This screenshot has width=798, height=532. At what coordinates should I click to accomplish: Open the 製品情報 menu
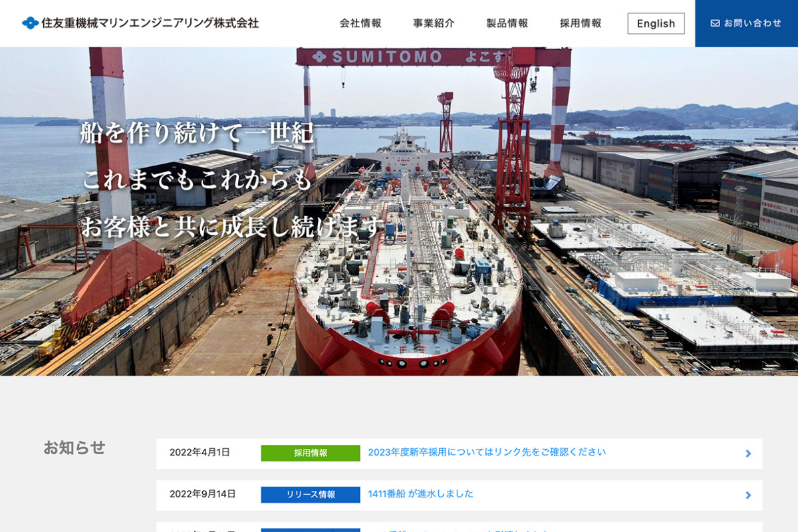point(507,23)
